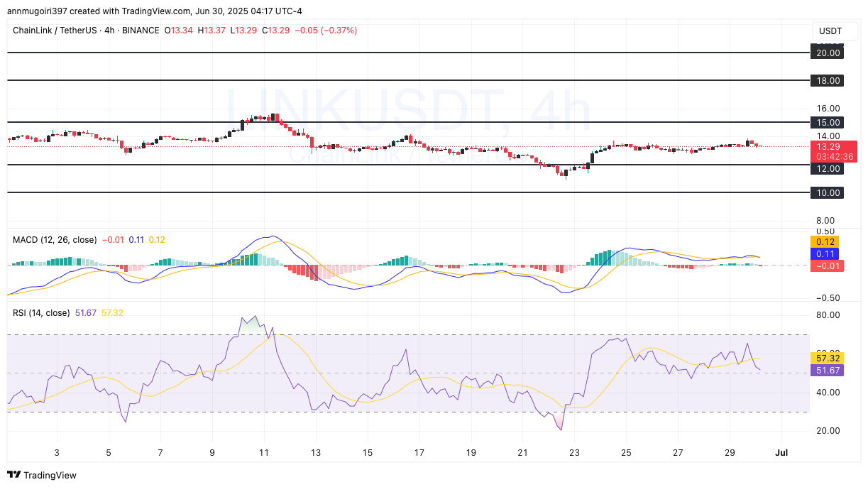Screen dimensions: 868x487
Task: Click the RSI yellow 57.32 axis value
Action: pos(828,359)
